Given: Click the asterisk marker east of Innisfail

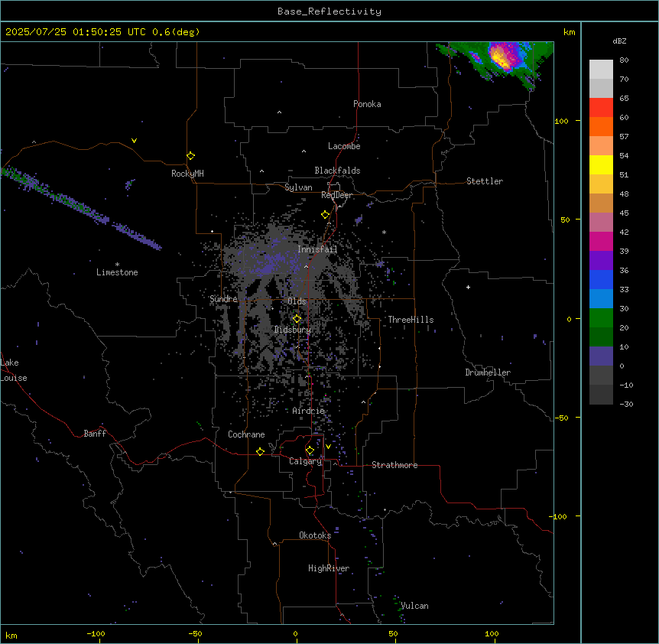Looking at the screenshot, I should tap(384, 232).
